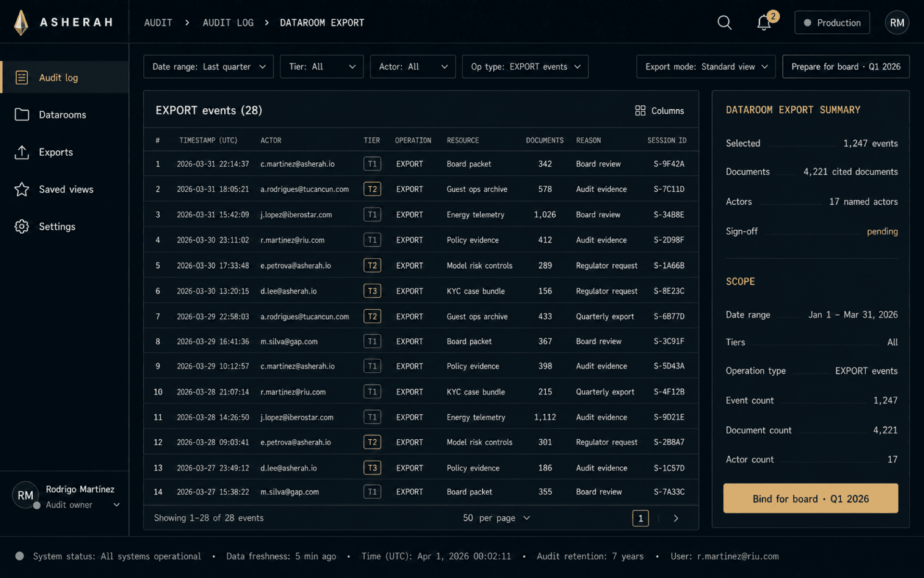Open 50 per page dropdown

(496, 518)
